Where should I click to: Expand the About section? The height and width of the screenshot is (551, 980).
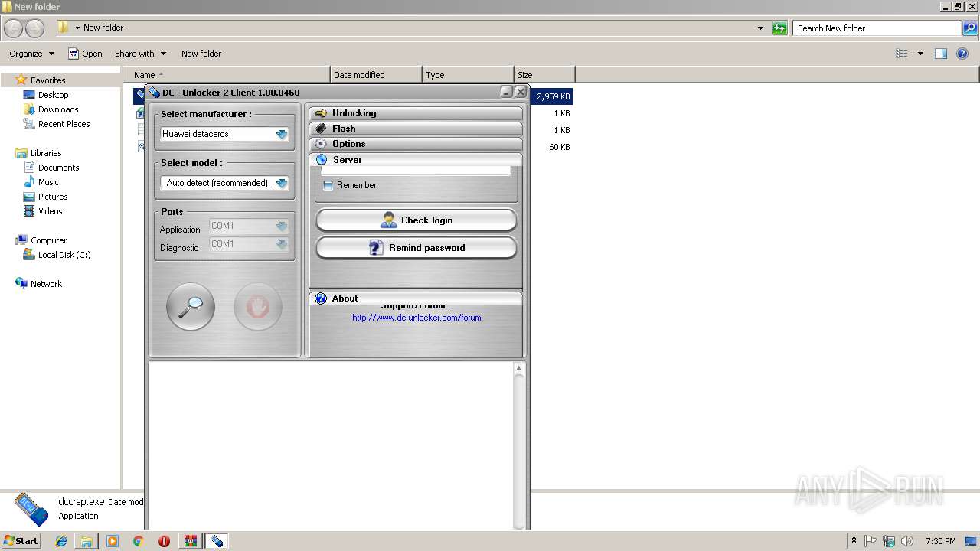click(416, 298)
